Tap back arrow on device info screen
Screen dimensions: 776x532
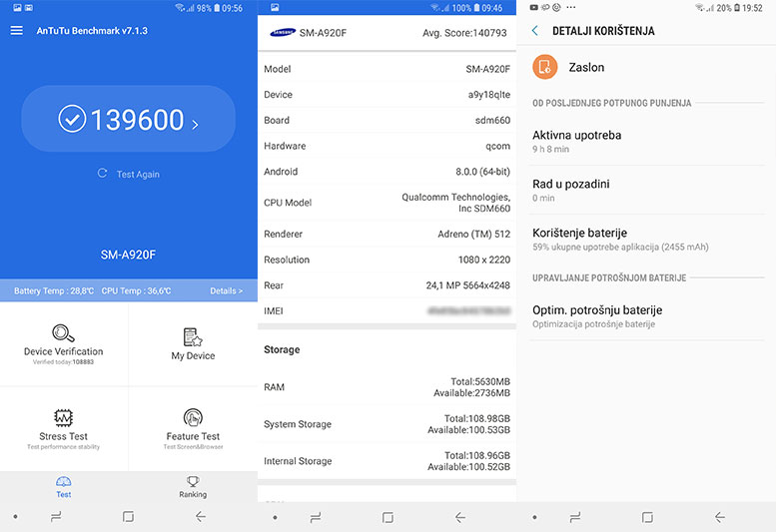tap(459, 518)
